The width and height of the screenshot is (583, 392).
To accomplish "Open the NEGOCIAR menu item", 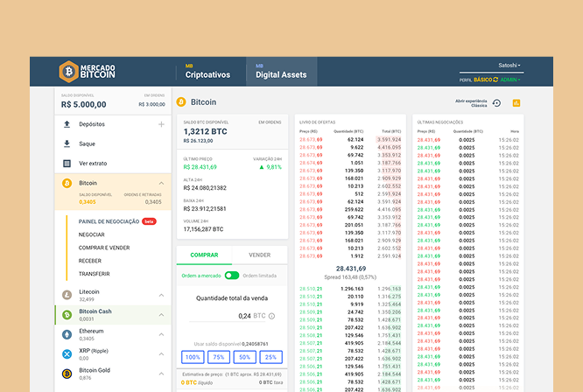I will [x=91, y=234].
